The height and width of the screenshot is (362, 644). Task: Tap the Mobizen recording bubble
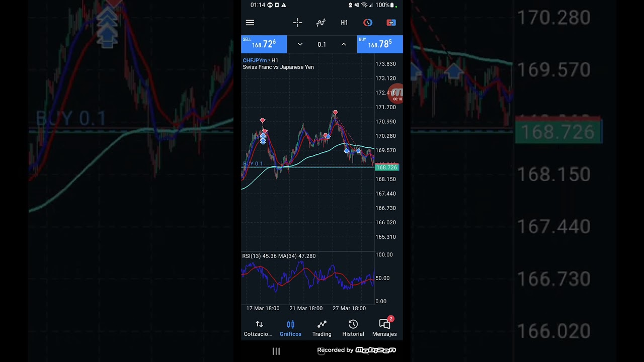coord(397,93)
